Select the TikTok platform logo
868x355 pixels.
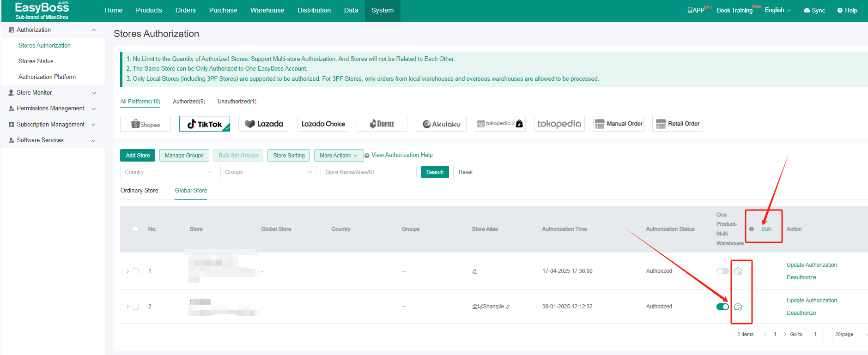tap(205, 124)
